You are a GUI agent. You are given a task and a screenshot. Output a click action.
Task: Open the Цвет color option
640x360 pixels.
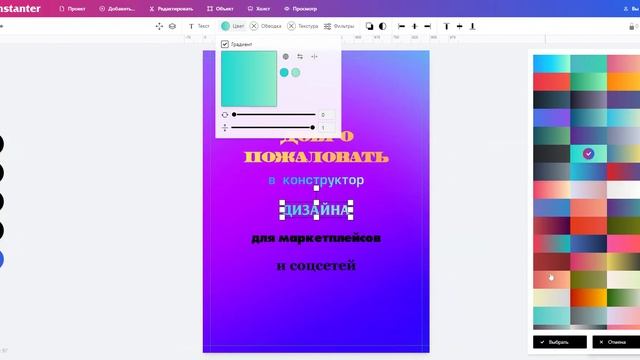233,26
